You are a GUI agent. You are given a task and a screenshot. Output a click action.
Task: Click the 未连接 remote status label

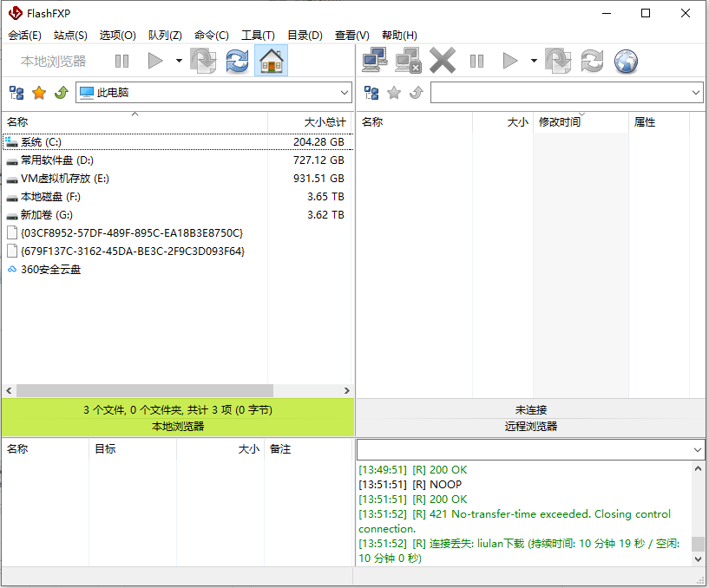point(531,410)
